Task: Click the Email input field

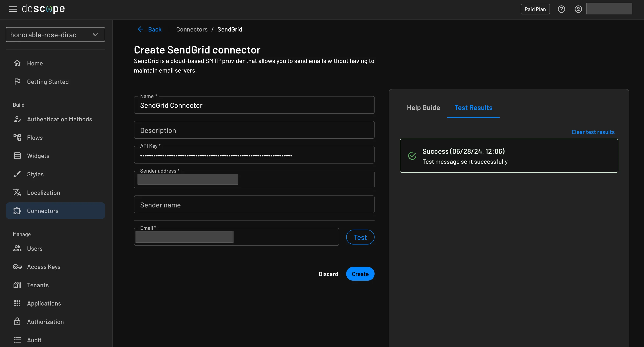Action: pyautogui.click(x=236, y=237)
